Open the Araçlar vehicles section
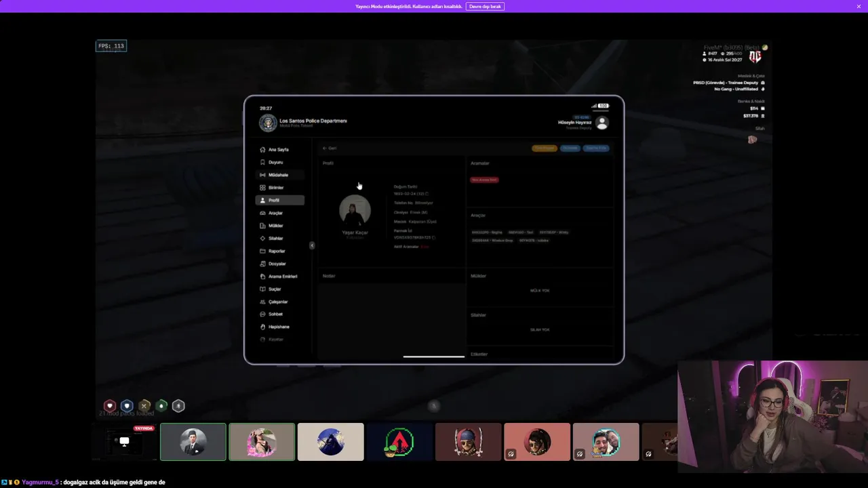Image resolution: width=868 pixels, height=488 pixels. [279, 213]
